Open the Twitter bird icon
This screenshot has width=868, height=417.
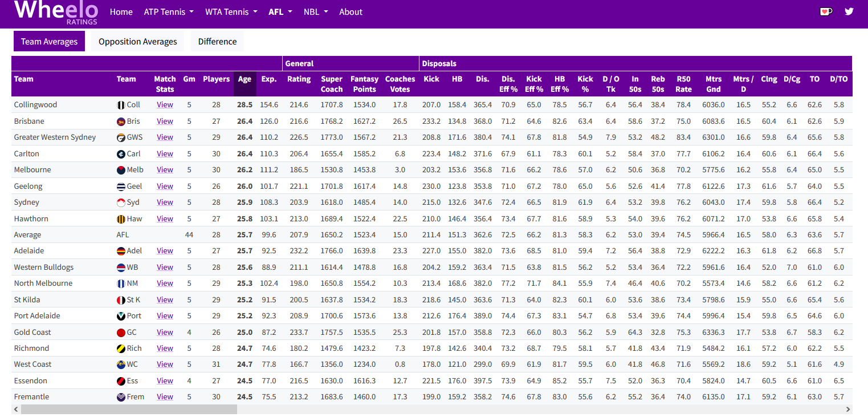pos(849,11)
